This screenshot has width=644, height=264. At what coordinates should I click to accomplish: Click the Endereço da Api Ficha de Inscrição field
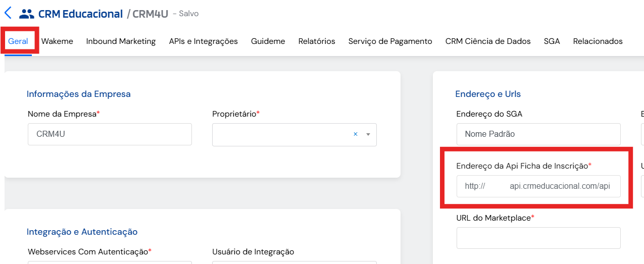coord(538,186)
